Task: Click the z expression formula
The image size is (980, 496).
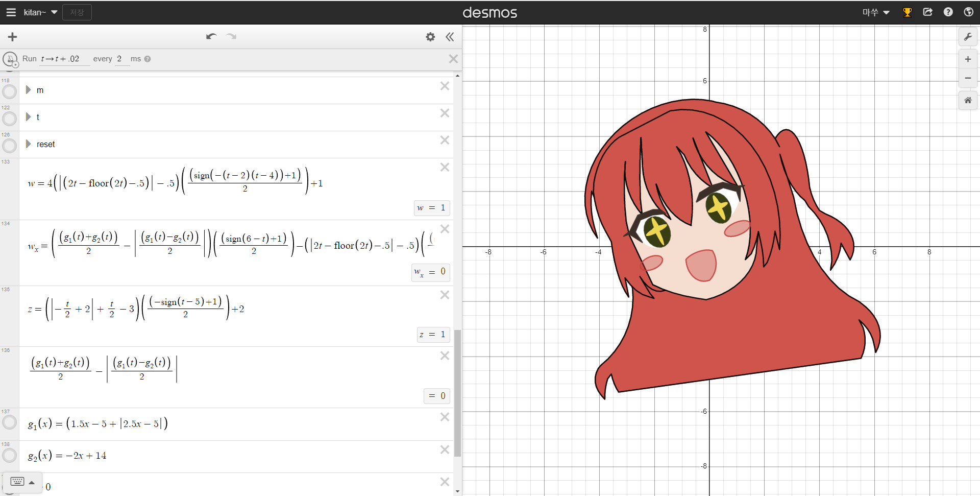Action: coord(136,308)
